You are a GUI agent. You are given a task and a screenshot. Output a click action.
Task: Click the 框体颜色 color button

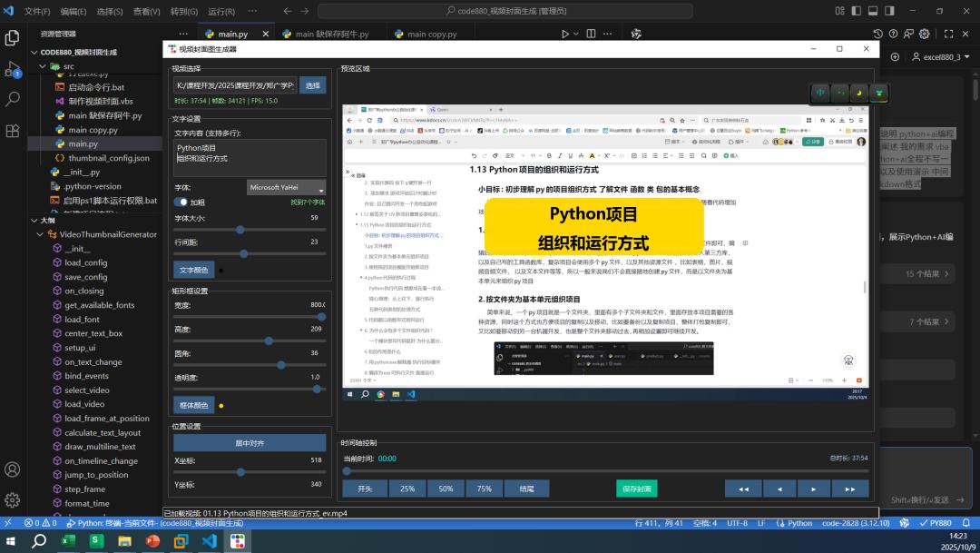click(193, 405)
